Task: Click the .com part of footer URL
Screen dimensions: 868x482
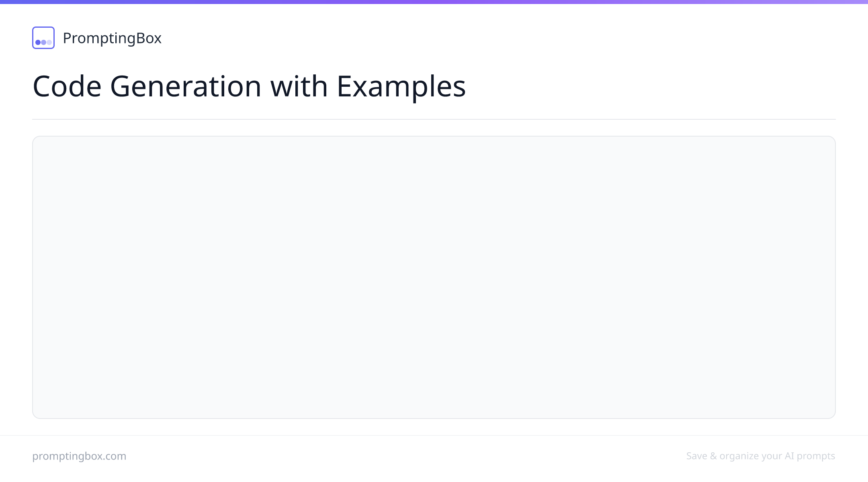Action: (116, 456)
